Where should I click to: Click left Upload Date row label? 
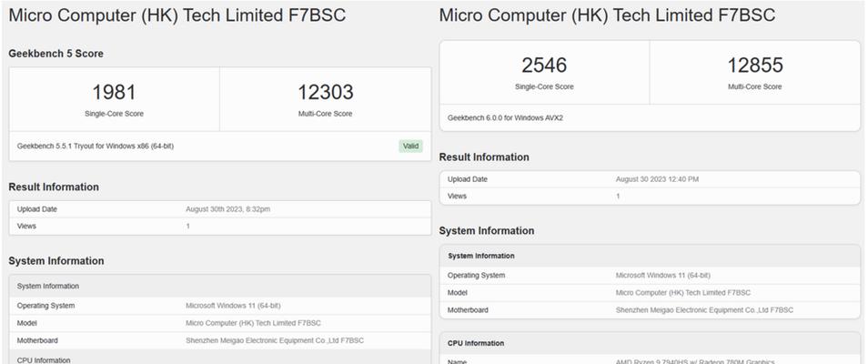[x=37, y=209]
